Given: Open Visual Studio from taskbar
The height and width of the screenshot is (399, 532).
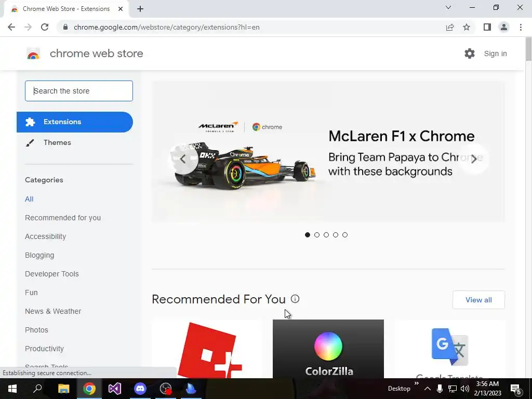Looking at the screenshot, I should 115,389.
